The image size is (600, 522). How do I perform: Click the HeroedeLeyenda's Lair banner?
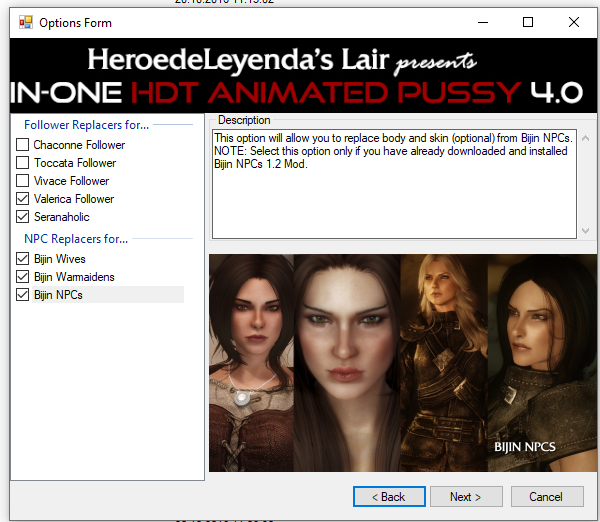[303, 75]
